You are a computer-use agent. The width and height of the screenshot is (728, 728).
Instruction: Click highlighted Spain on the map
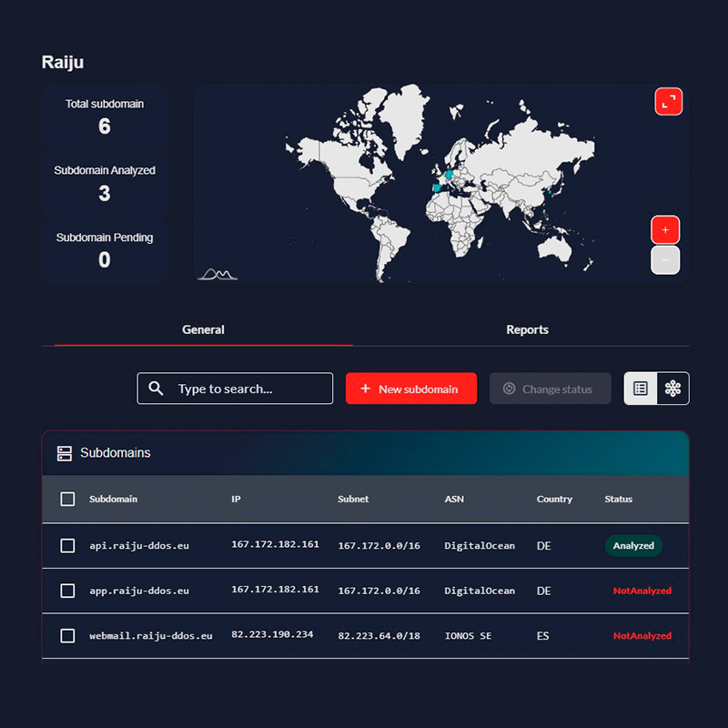pos(437,188)
